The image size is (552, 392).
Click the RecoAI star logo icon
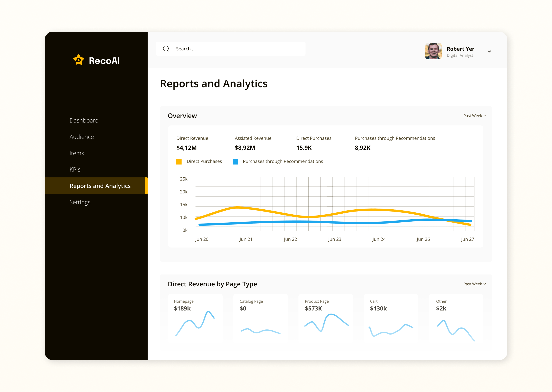tap(79, 60)
